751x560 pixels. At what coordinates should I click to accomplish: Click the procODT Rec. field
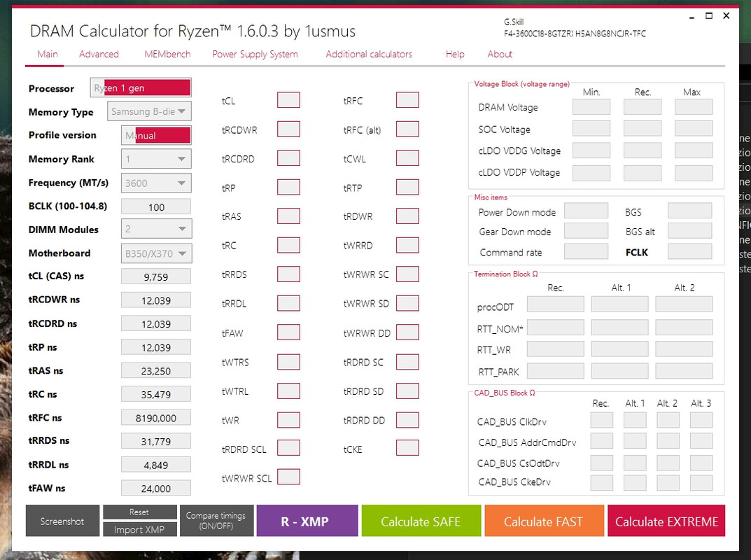point(556,304)
